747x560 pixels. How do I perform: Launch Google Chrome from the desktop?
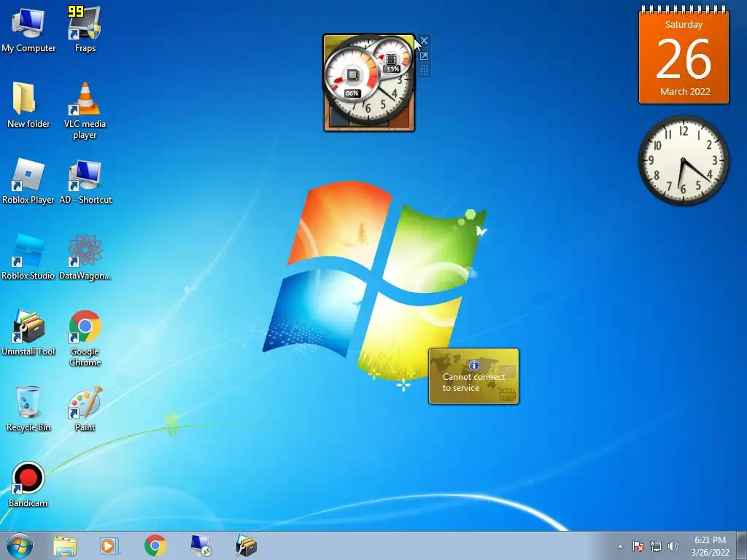(x=85, y=338)
